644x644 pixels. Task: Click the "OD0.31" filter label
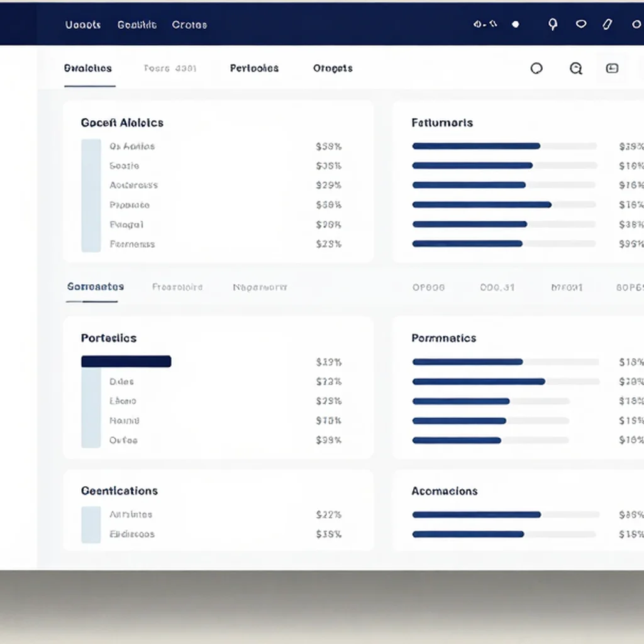pyautogui.click(x=497, y=287)
